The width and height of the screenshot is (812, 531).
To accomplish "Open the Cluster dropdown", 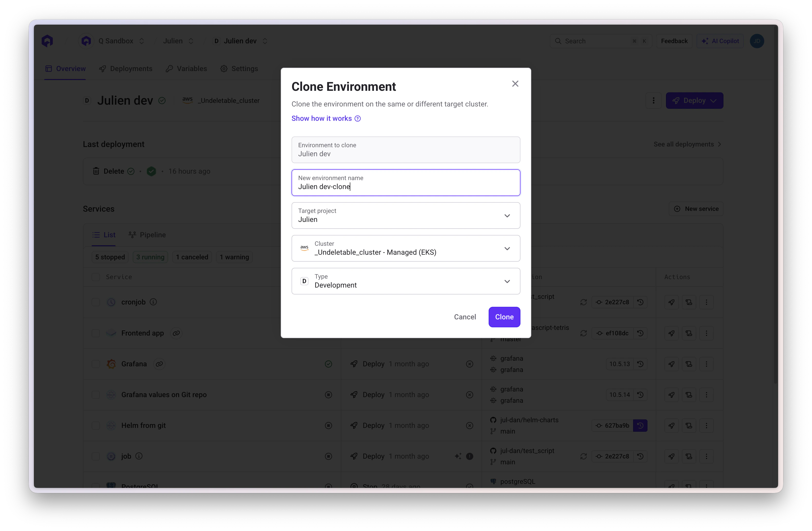I will 406,248.
